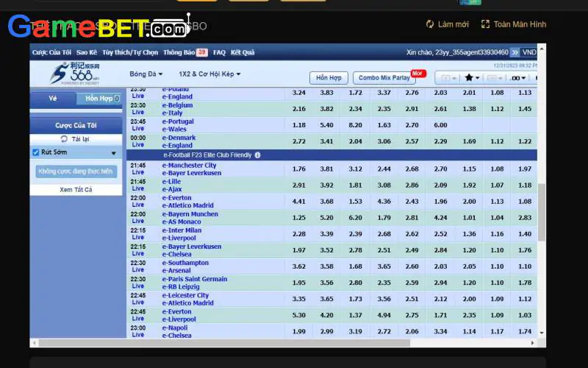Click the GameBET.com logo

pyautogui.click(x=99, y=27)
